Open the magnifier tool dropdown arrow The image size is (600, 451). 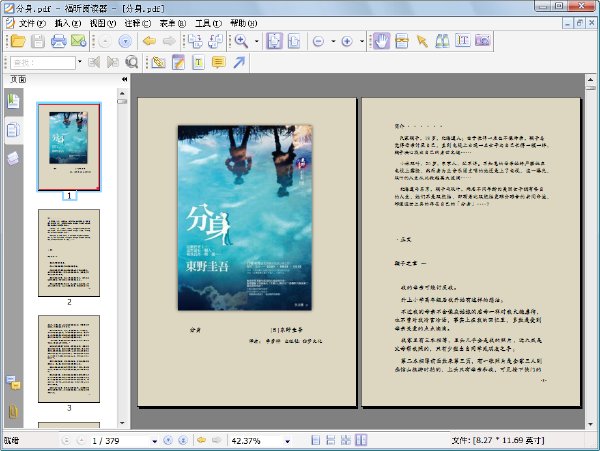(256, 41)
